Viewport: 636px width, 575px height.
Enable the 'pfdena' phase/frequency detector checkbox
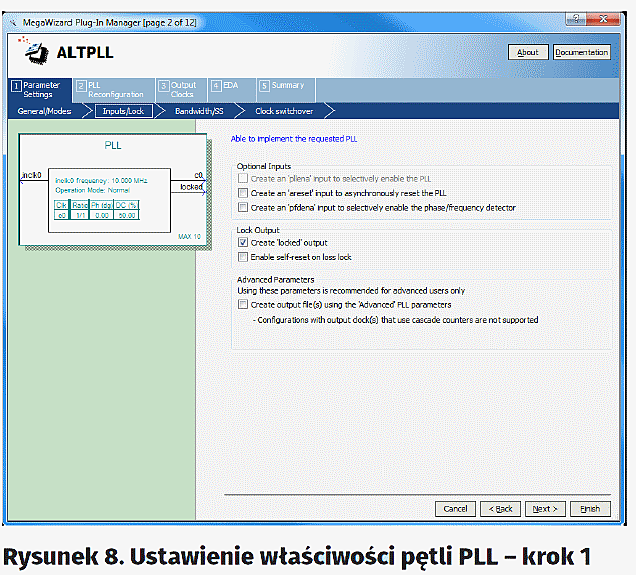click(242, 207)
